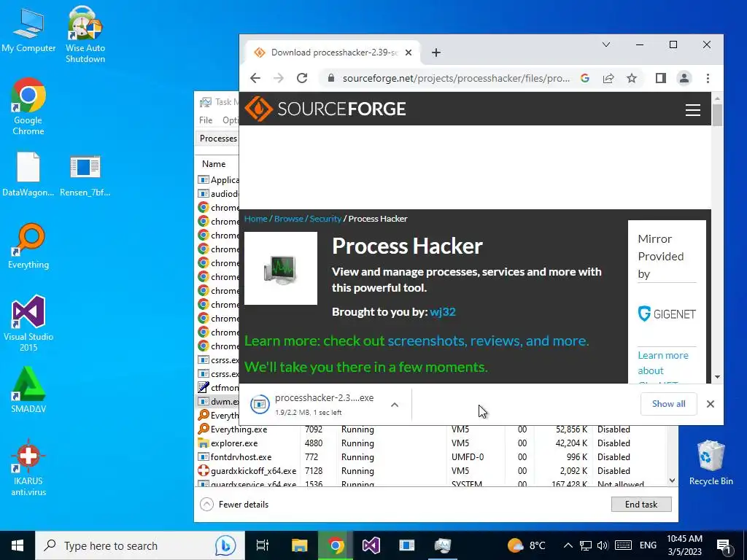Select ctfmon process in Task Manager
Image resolution: width=747 pixels, height=560 pixels.
(217, 388)
